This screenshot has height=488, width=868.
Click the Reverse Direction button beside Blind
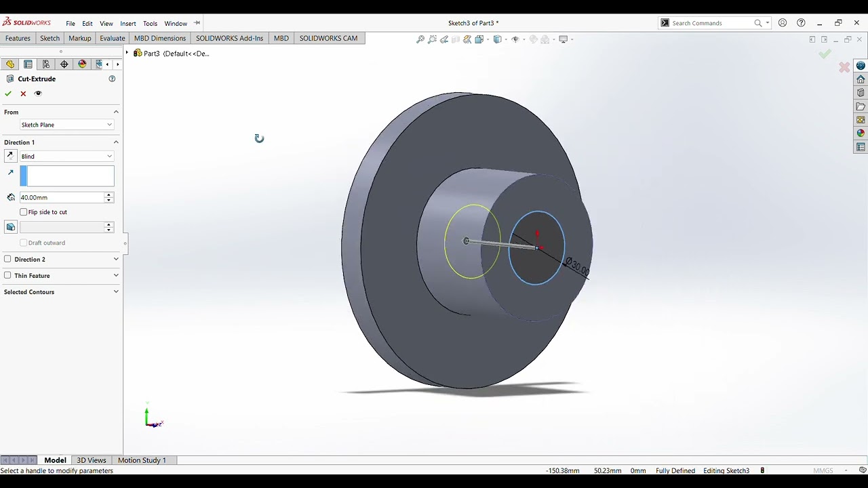tap(10, 157)
